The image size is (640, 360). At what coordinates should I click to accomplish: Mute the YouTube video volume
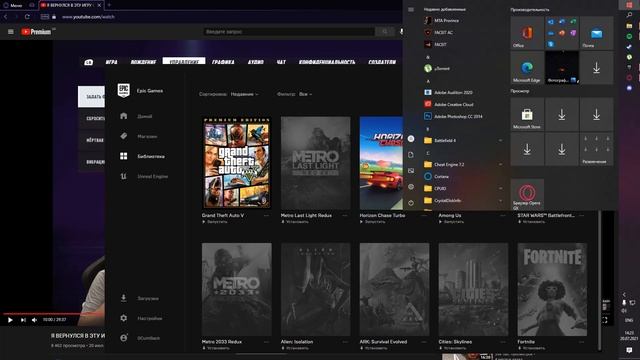pyautogui.click(x=35, y=320)
